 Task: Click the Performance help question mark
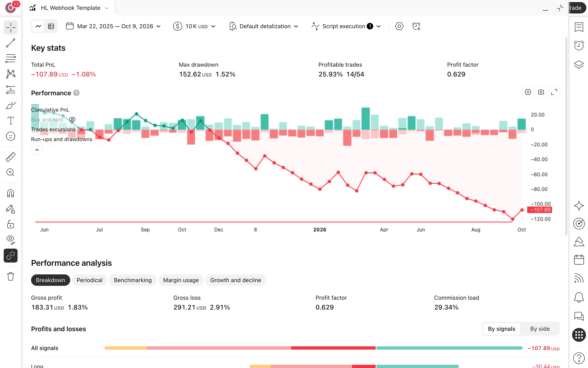[x=76, y=93]
